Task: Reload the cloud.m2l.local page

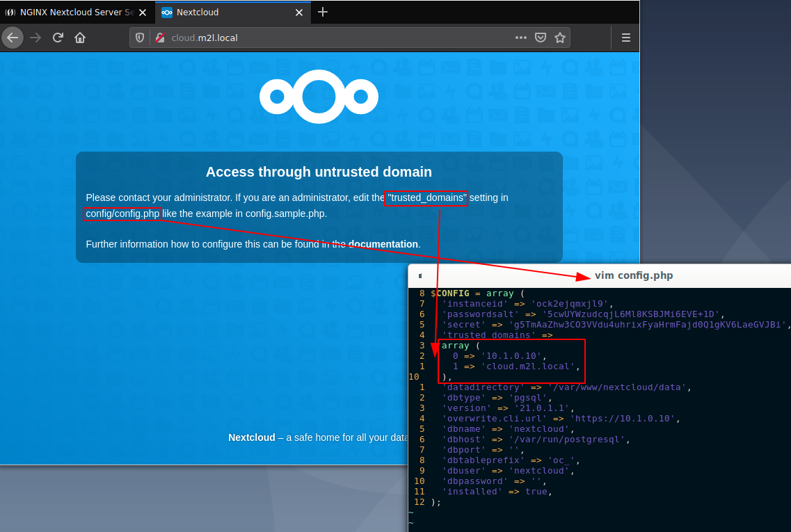Action: [x=58, y=38]
